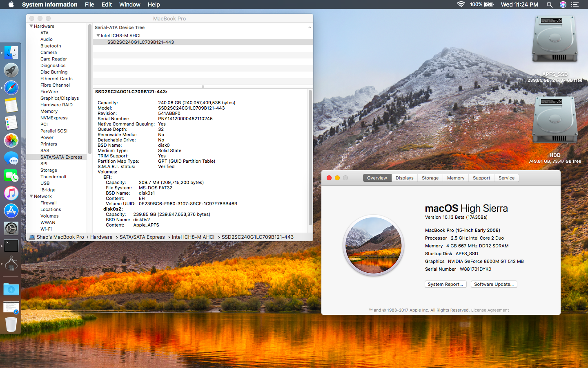Select SSD2SC240G1LC709B121-443 device row
Viewport: 588px width, 368px height.
pyautogui.click(x=203, y=42)
